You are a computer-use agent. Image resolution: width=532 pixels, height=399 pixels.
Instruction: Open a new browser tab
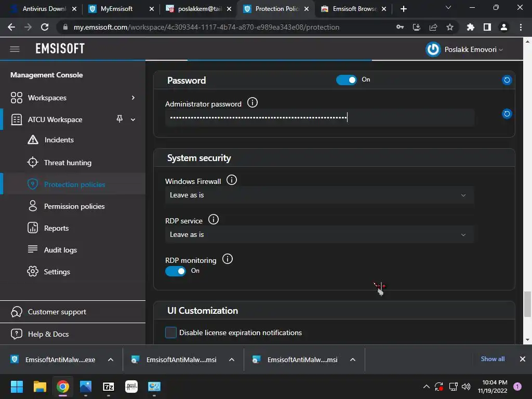(x=403, y=9)
